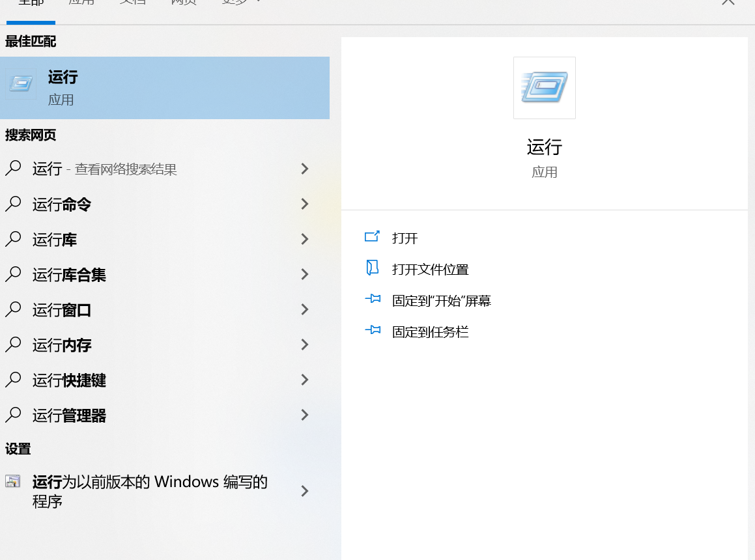
Task: Expand arrow for 运行 - 查看网络搜索结果
Action: [x=304, y=169]
